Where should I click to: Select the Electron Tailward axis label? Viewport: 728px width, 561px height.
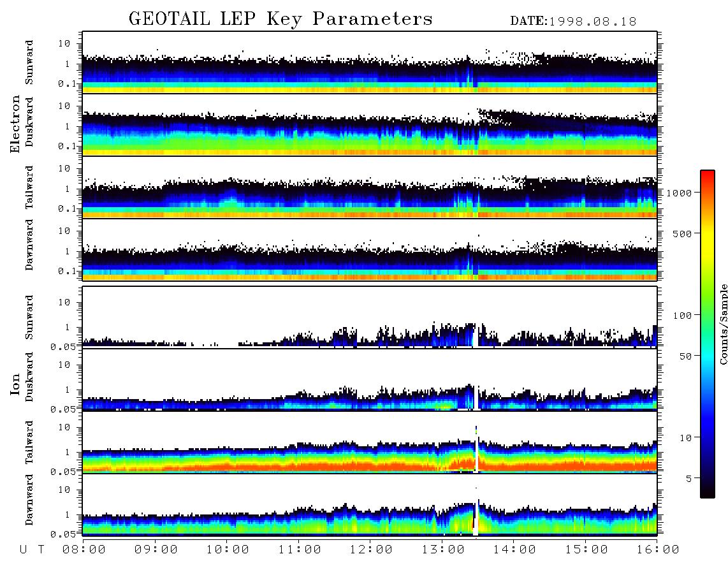[x=29, y=187]
